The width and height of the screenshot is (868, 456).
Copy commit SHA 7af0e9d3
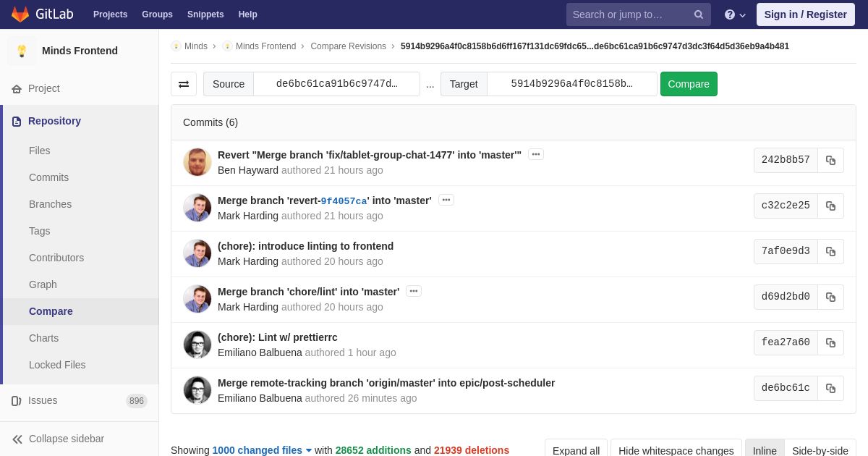click(x=830, y=251)
